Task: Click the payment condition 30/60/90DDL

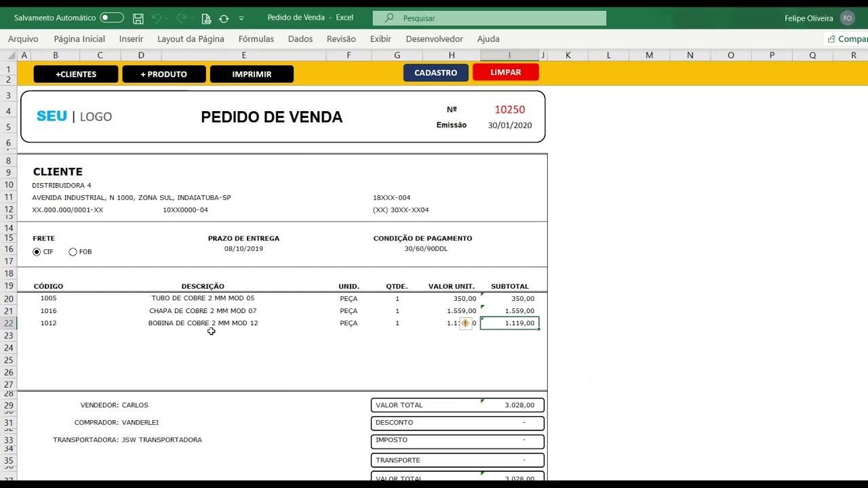Action: point(426,249)
